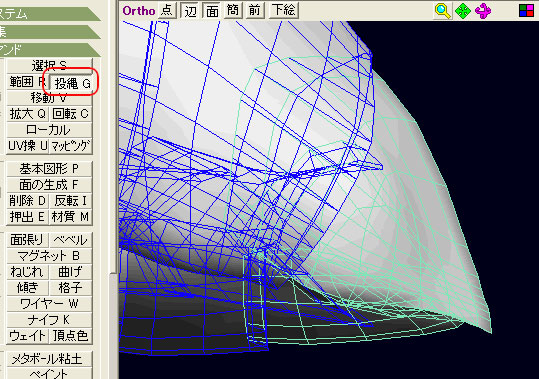Click the Ortho projection label
539x379 pixels.
coord(139,11)
